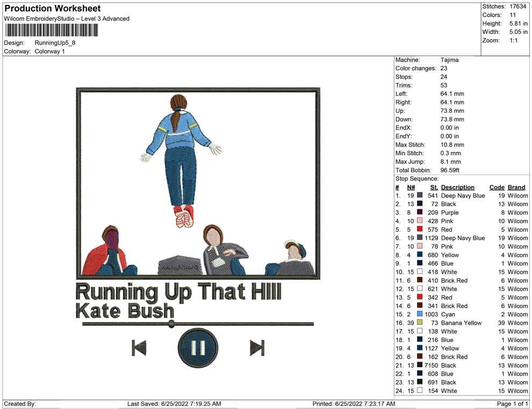Click the Max Stitch value 10.8 mm
532x409 pixels.
click(452, 145)
